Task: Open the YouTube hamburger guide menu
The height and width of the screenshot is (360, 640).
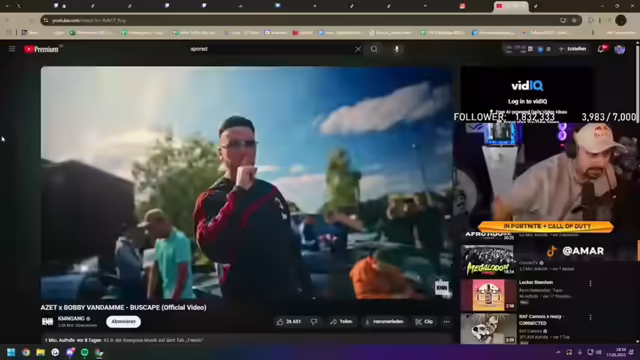Action: tap(12, 49)
